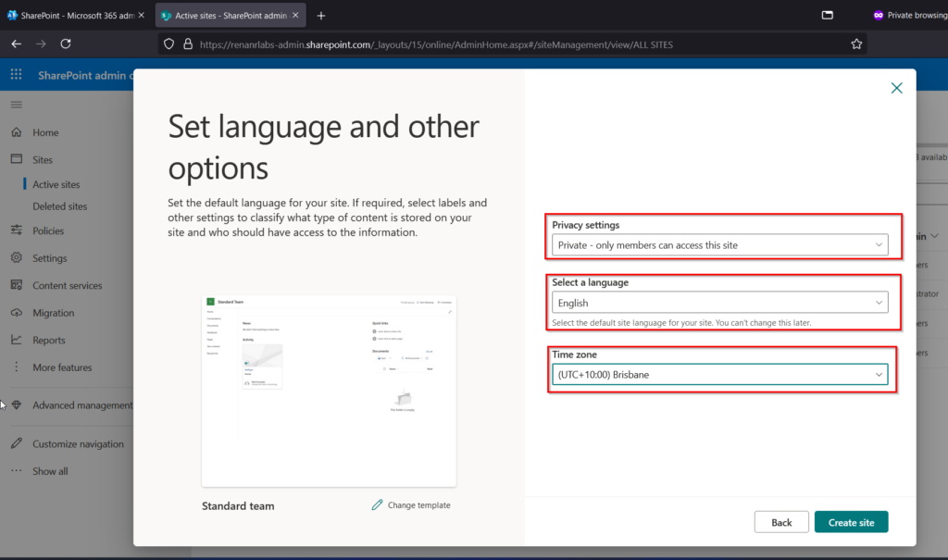Click the SharePoint admin center title

coord(85,75)
